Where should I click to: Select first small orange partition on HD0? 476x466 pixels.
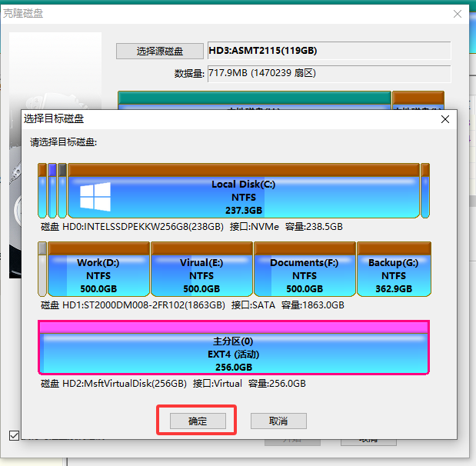[x=42, y=191]
